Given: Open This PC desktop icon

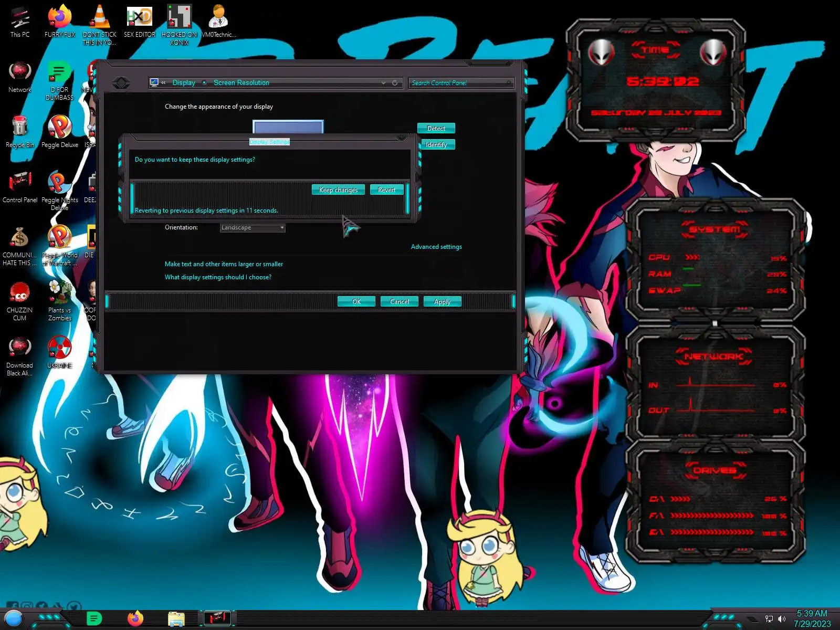Looking at the screenshot, I should pos(20,22).
